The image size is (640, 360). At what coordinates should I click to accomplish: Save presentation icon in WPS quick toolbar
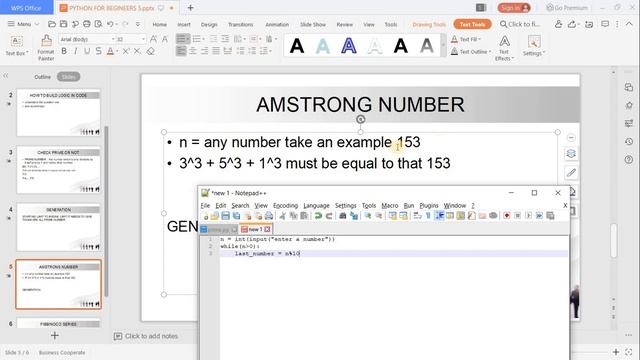[63, 24]
